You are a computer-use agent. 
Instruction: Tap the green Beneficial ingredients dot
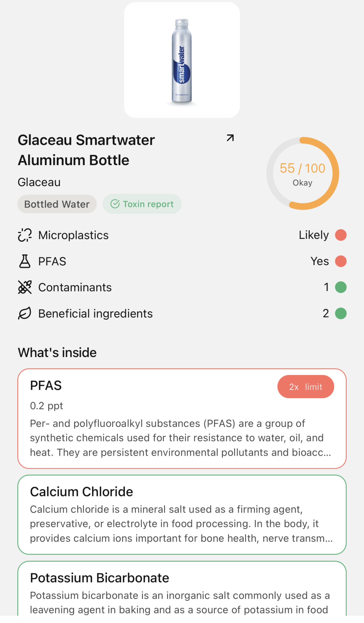tap(341, 314)
